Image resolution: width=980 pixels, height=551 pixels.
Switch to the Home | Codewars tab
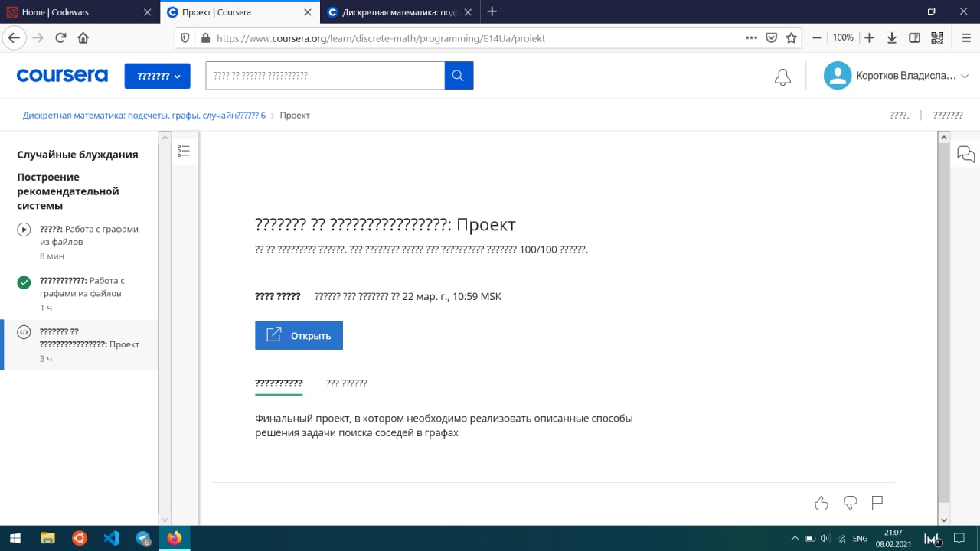(79, 11)
